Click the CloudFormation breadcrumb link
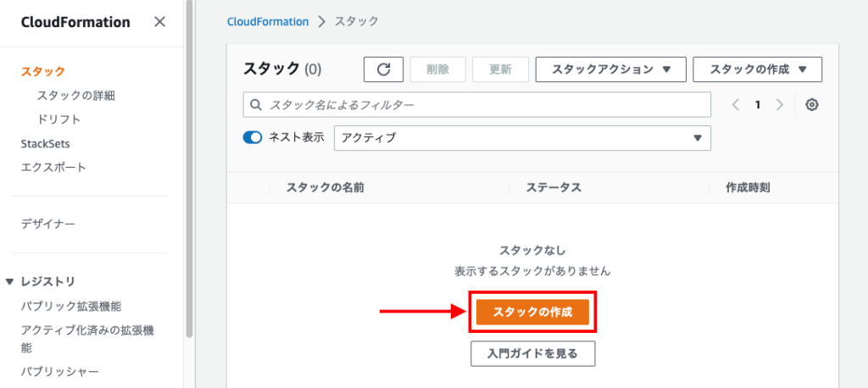The image size is (868, 388). 268,21
